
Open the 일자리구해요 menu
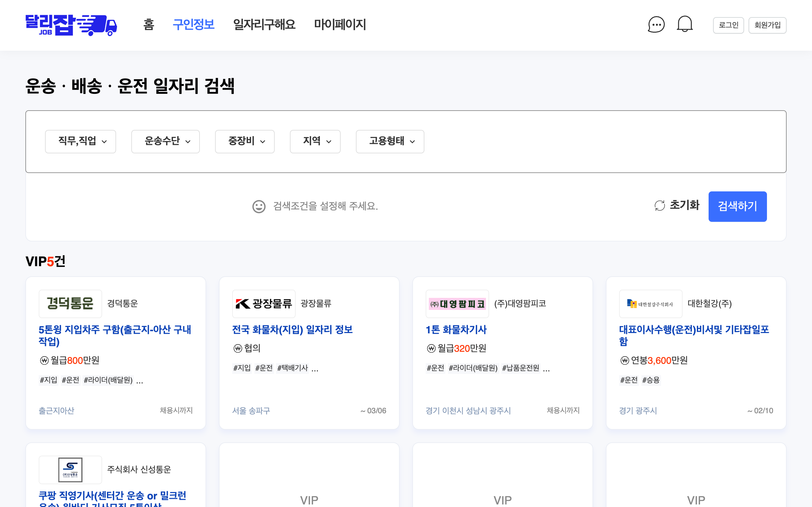click(x=264, y=24)
